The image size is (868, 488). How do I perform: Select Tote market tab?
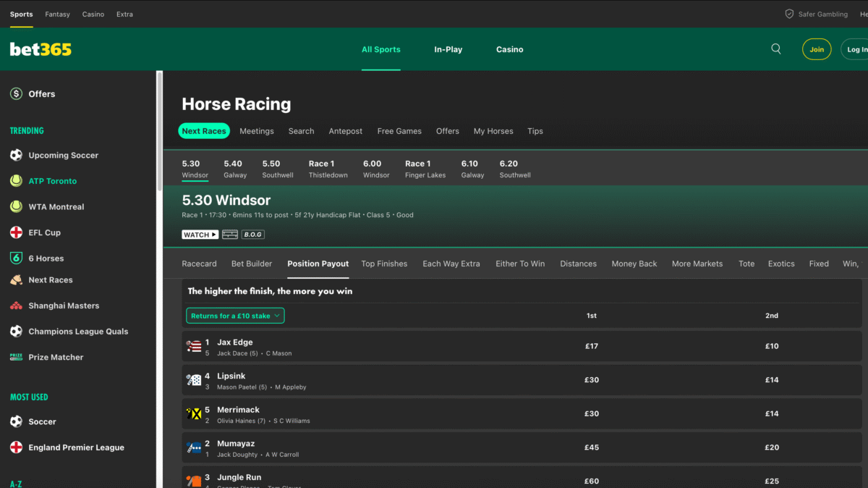coord(746,264)
